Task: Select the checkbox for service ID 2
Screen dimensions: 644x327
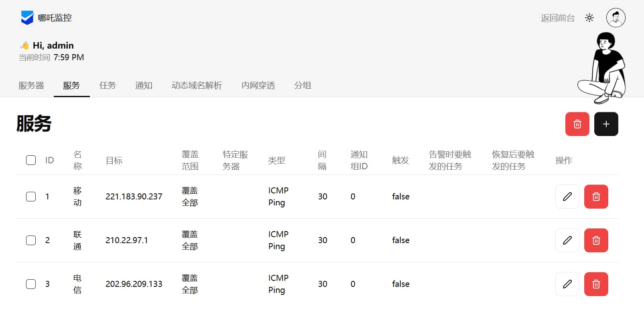Action: [x=31, y=240]
